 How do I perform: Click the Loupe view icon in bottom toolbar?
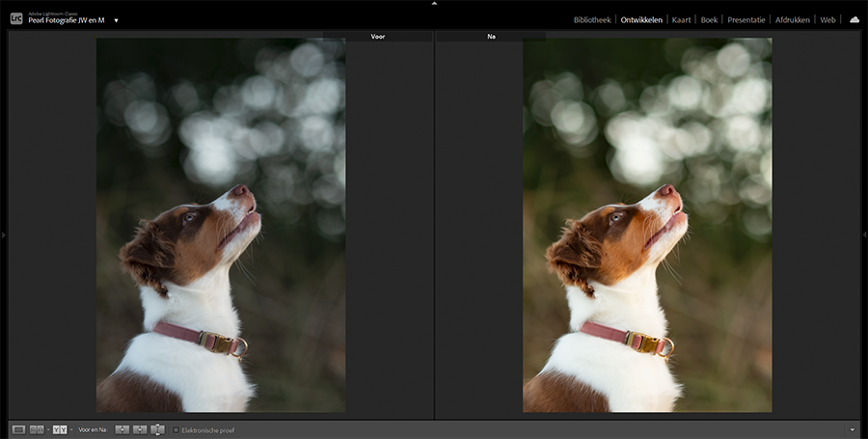18,429
